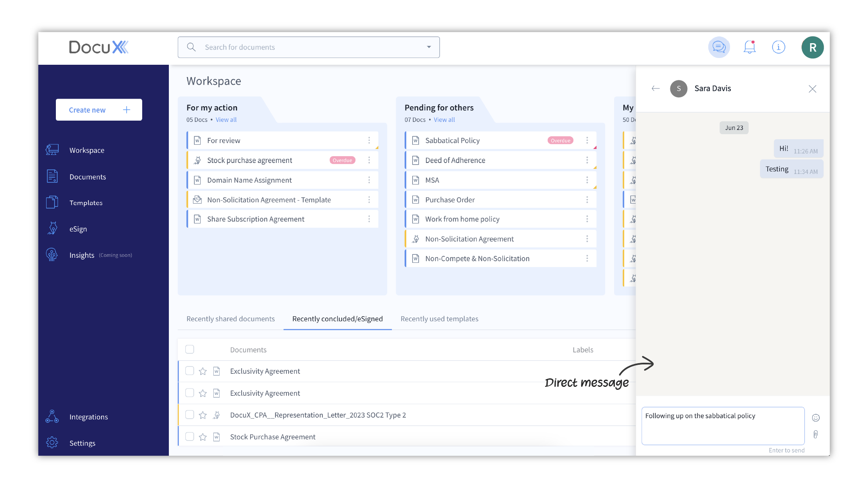This screenshot has height=488, width=868.
Task: Click the Integrations sidebar icon
Action: tap(52, 416)
